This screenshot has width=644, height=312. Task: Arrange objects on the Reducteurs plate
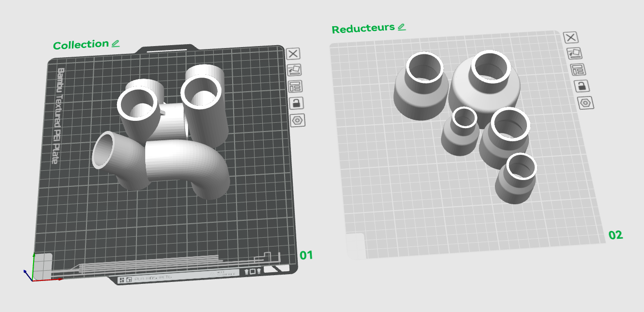coord(577,70)
